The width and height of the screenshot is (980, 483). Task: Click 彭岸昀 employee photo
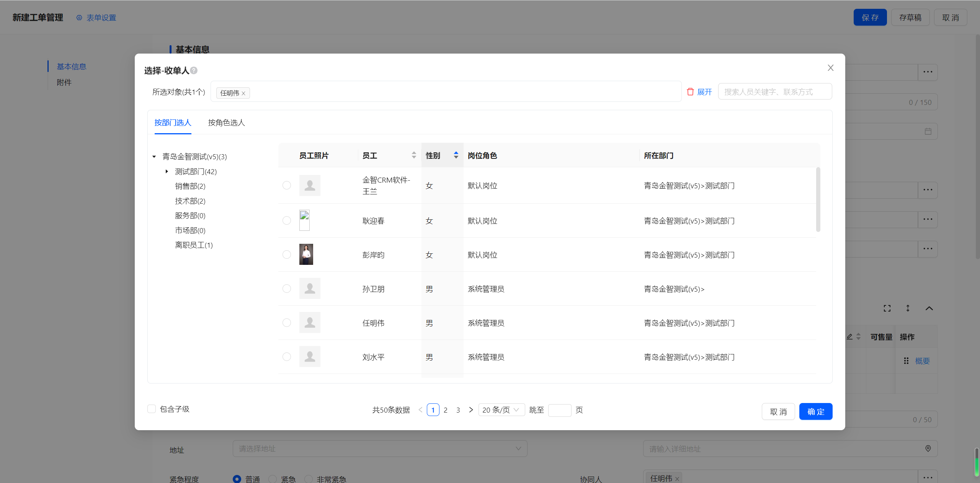click(x=306, y=254)
